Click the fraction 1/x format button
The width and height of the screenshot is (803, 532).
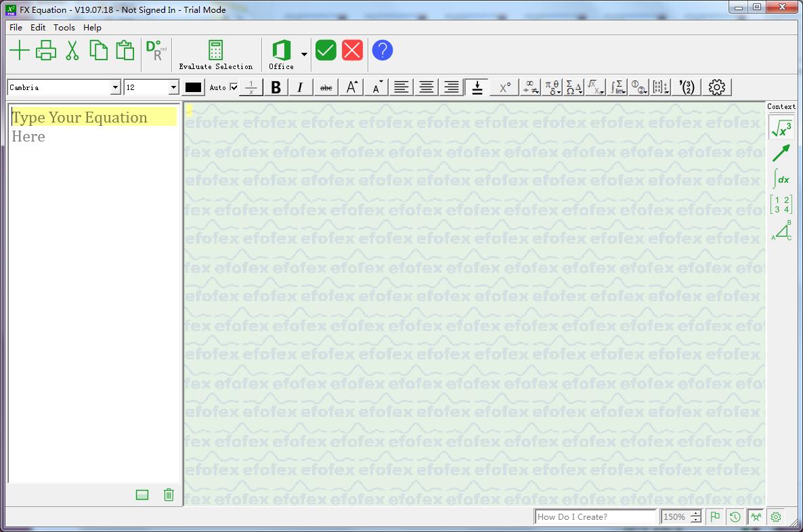point(251,87)
